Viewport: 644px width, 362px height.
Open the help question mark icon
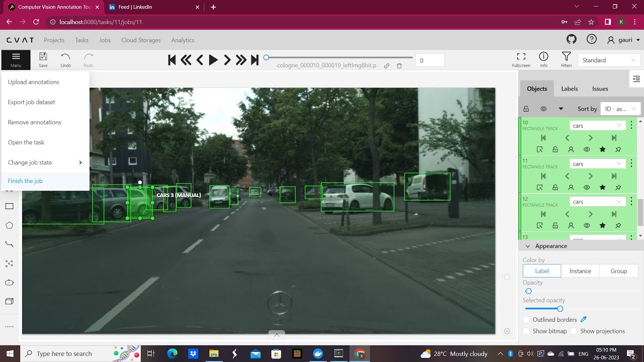[x=591, y=40]
